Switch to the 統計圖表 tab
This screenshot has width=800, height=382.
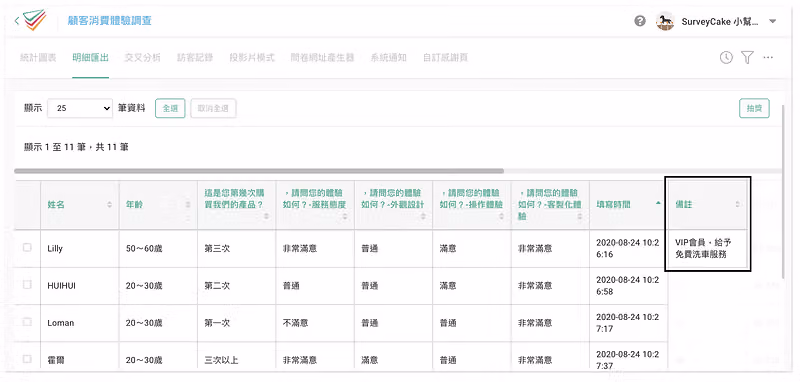tap(38, 58)
